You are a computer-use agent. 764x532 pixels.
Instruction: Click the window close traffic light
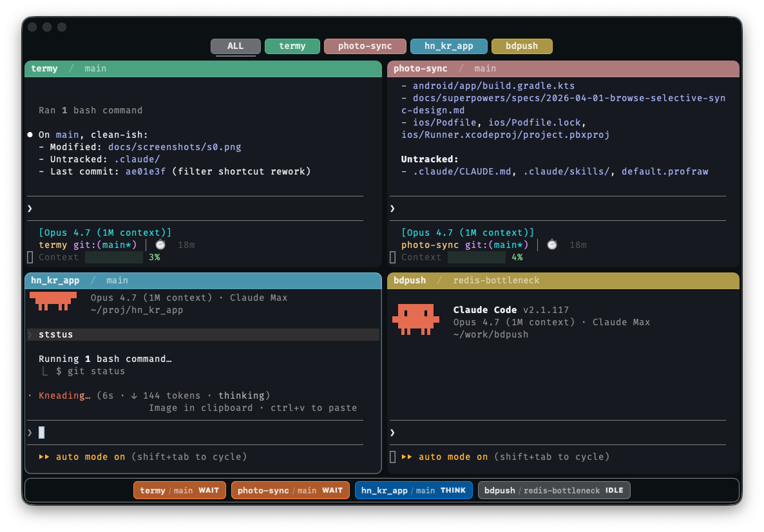click(33, 27)
